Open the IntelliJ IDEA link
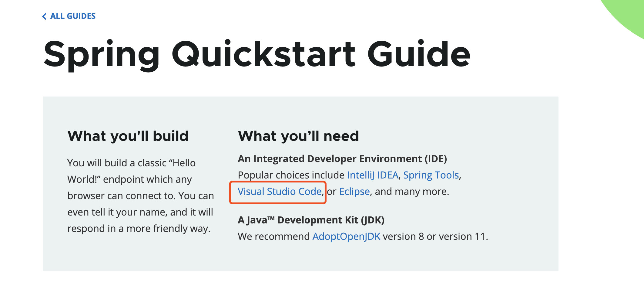Viewport: 644px width, 306px height. pyautogui.click(x=373, y=175)
